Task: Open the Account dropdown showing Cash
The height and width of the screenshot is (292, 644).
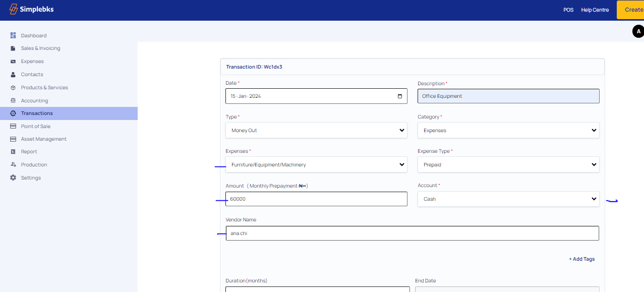Action: (x=508, y=199)
